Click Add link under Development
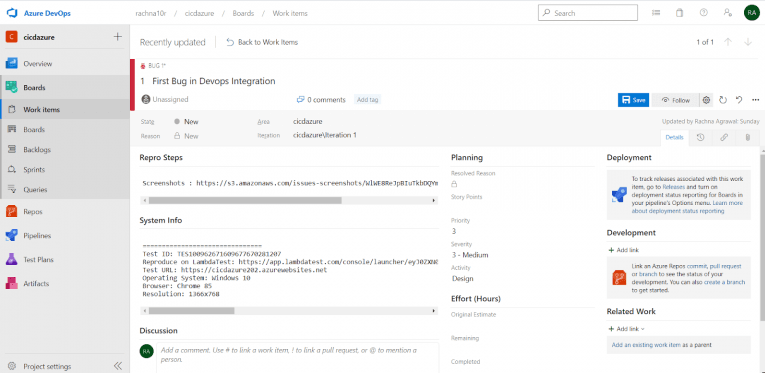Image resolution: width=765 pixels, height=373 pixels. (x=624, y=250)
